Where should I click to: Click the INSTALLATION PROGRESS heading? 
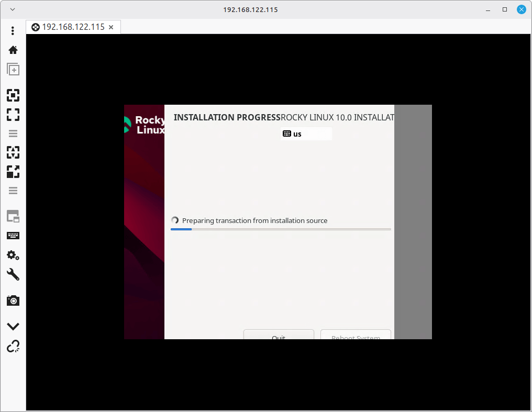click(227, 117)
